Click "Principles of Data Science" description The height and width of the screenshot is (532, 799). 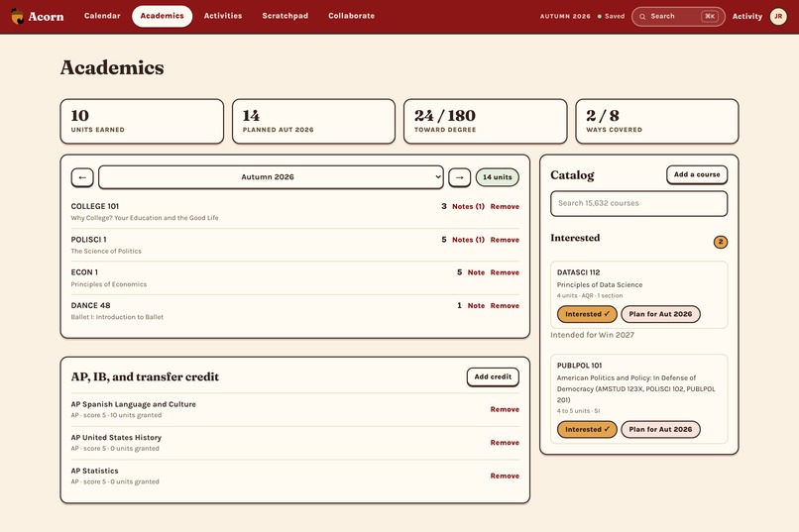pyautogui.click(x=600, y=284)
